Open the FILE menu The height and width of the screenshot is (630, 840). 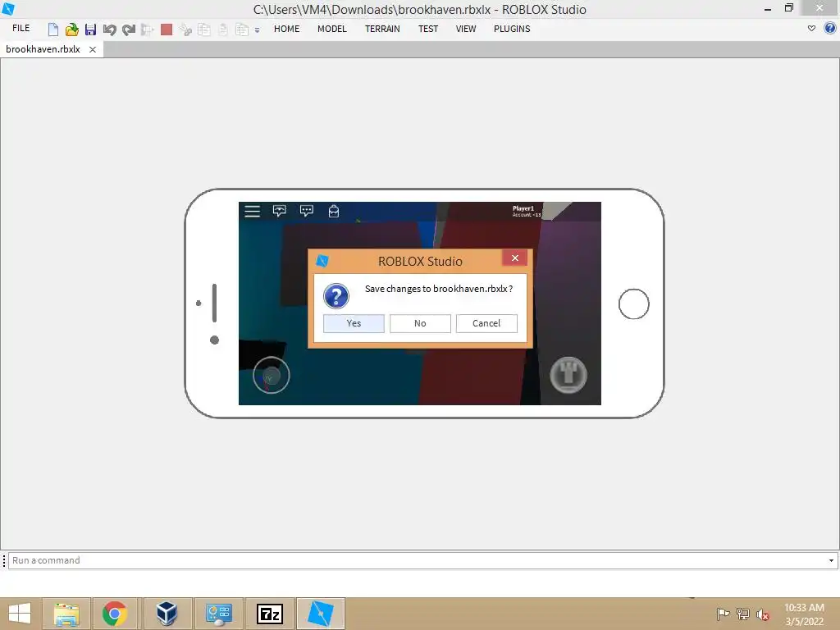tap(21, 28)
